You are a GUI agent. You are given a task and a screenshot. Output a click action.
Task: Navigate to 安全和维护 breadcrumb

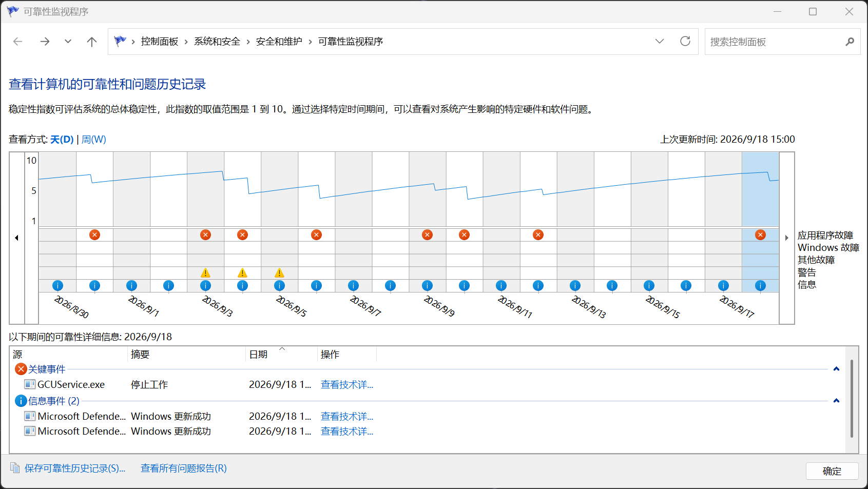tap(279, 42)
